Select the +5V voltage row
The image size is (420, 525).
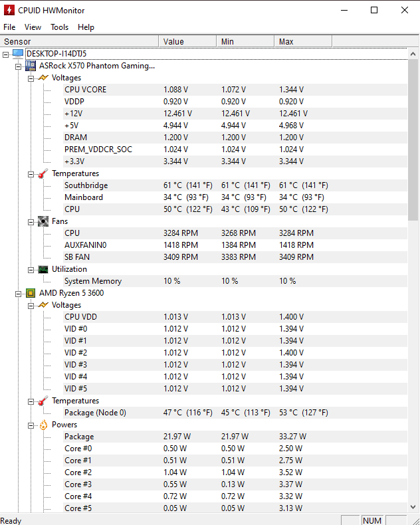pyautogui.click(x=235, y=126)
